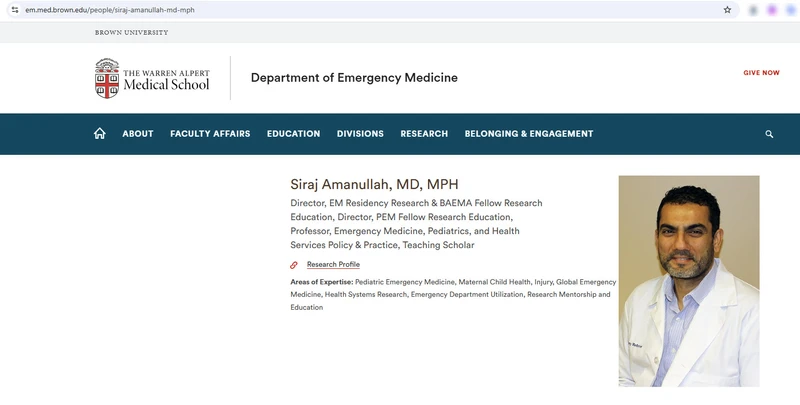Expand the Divisions navigation item
The image size is (800, 405).
[360, 134]
